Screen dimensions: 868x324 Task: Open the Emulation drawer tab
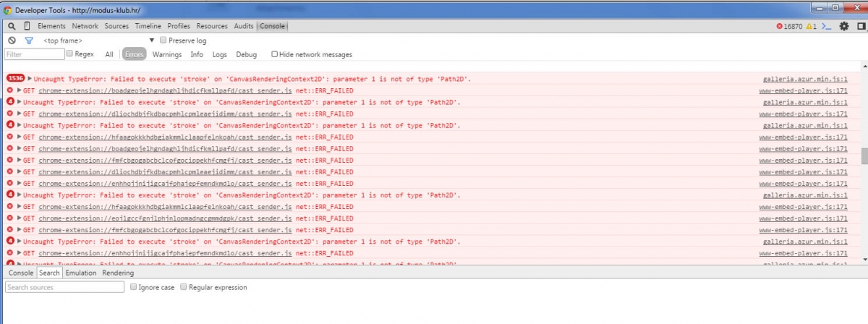click(80, 273)
